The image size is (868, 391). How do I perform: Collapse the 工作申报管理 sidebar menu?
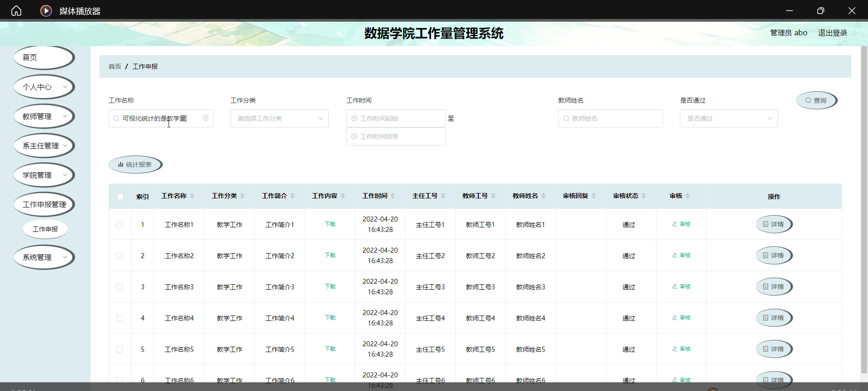click(x=44, y=204)
